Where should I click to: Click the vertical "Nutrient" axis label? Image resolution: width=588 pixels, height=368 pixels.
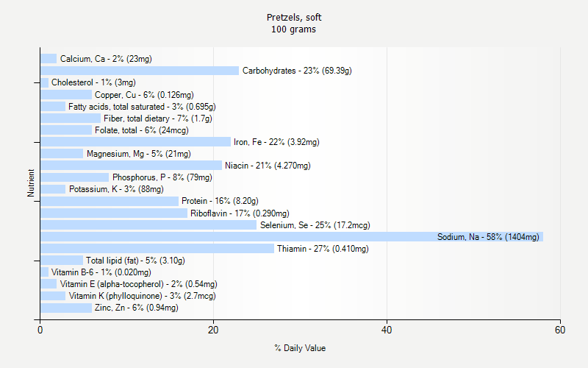[32, 183]
